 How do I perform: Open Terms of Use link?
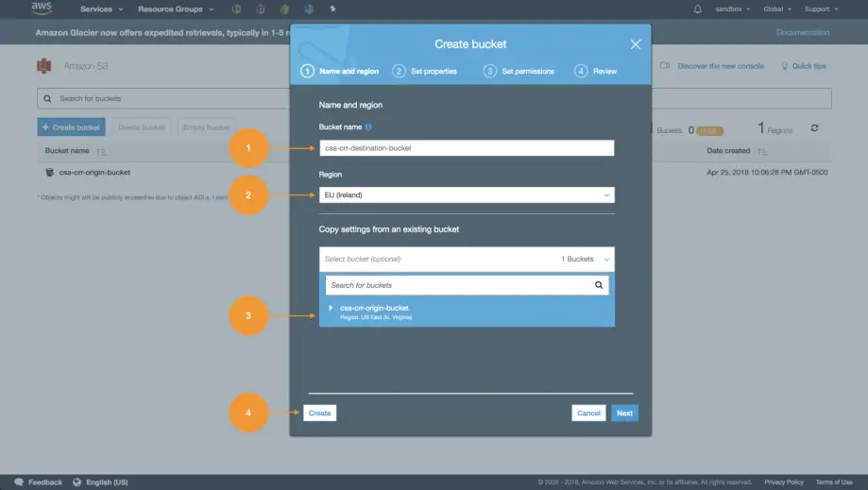click(x=834, y=482)
